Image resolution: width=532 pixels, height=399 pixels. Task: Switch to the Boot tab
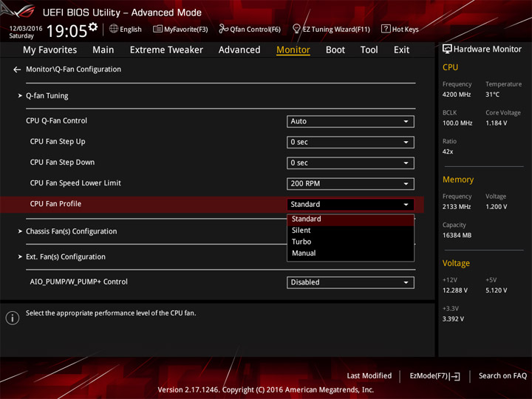(335, 50)
